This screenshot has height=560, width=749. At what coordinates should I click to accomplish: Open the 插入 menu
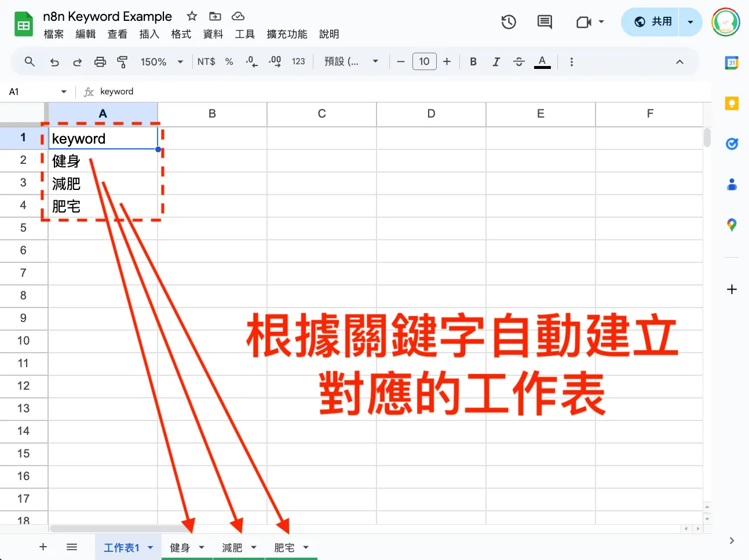tap(149, 34)
